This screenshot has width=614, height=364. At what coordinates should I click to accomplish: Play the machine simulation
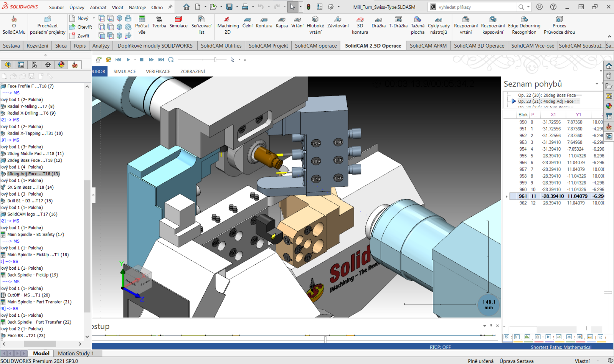click(128, 59)
